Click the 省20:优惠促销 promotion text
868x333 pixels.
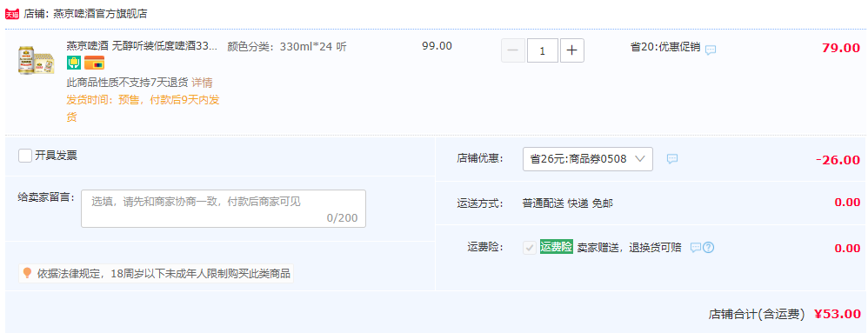(x=664, y=47)
